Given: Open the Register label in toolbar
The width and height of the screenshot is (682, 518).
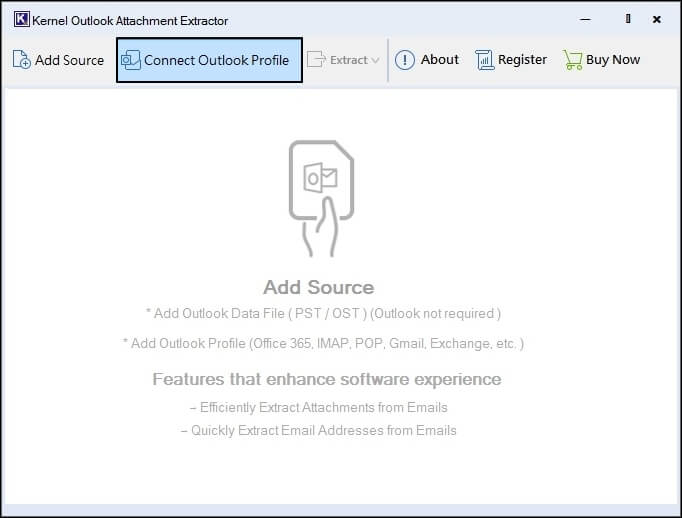Looking at the screenshot, I should [522, 60].
